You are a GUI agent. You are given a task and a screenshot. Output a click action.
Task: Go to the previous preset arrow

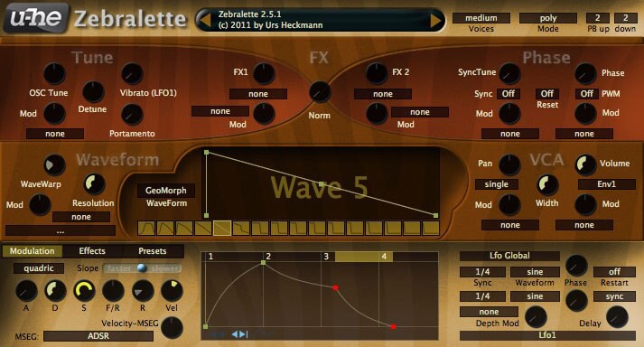(x=204, y=20)
